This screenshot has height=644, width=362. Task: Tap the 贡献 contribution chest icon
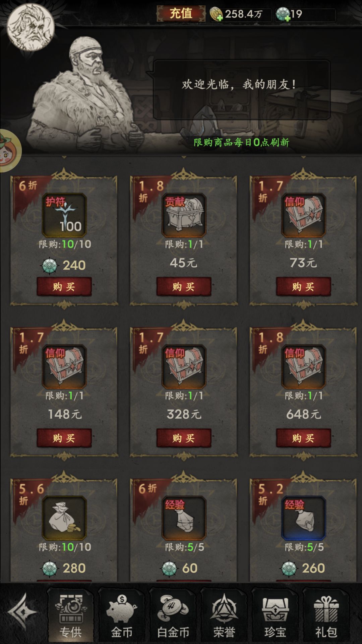(x=184, y=215)
